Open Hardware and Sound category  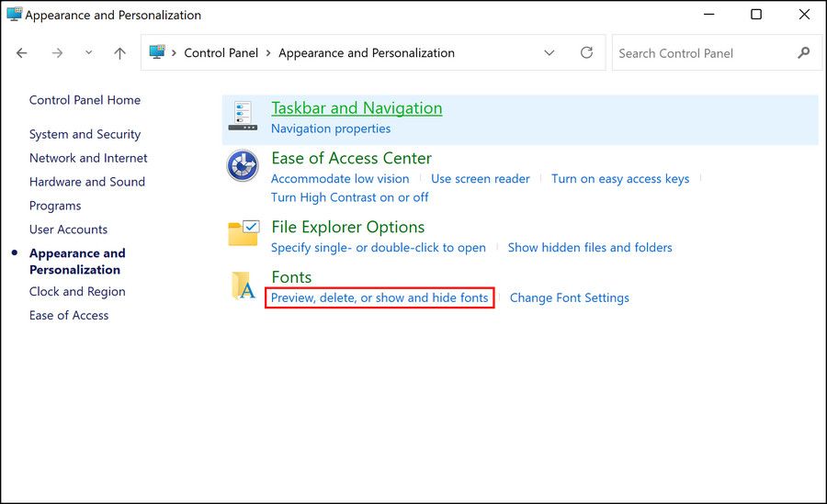click(x=87, y=182)
